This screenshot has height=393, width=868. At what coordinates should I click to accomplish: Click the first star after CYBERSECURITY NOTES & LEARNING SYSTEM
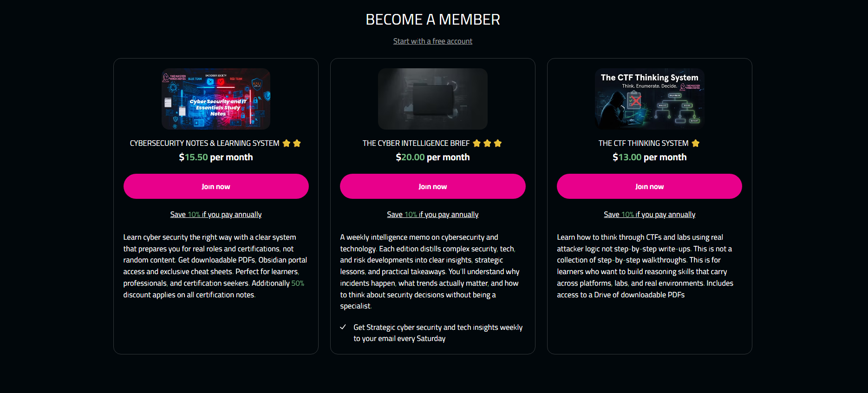(287, 143)
